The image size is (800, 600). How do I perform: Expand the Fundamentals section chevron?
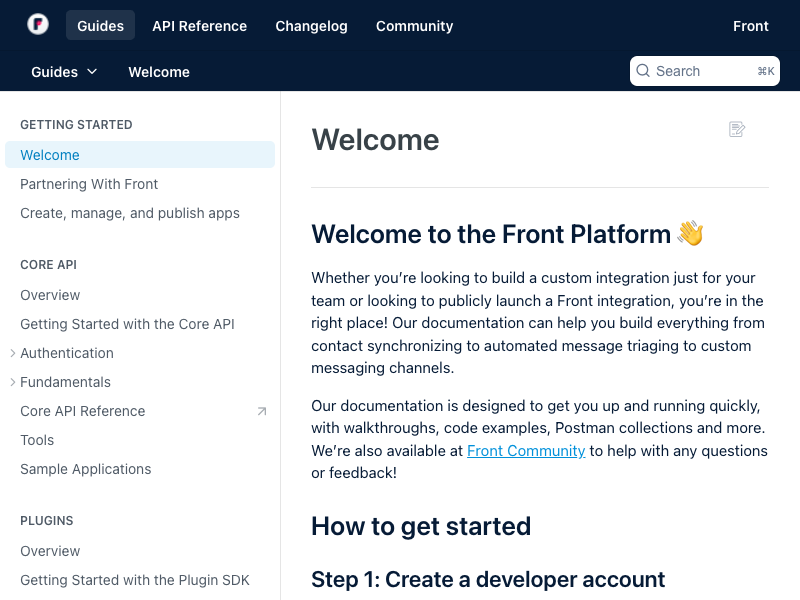pos(13,382)
